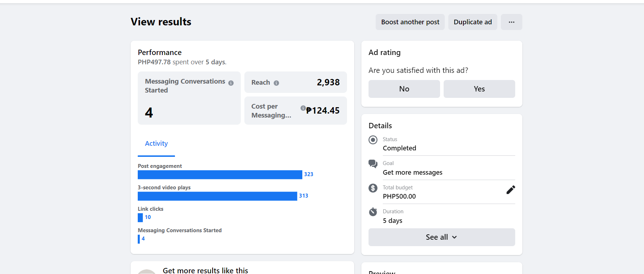Click the Total budget dollar icon
This screenshot has height=274, width=644.
coord(373,188)
